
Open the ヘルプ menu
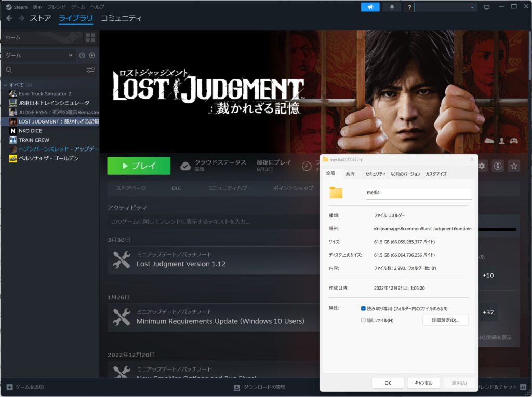pyautogui.click(x=97, y=7)
